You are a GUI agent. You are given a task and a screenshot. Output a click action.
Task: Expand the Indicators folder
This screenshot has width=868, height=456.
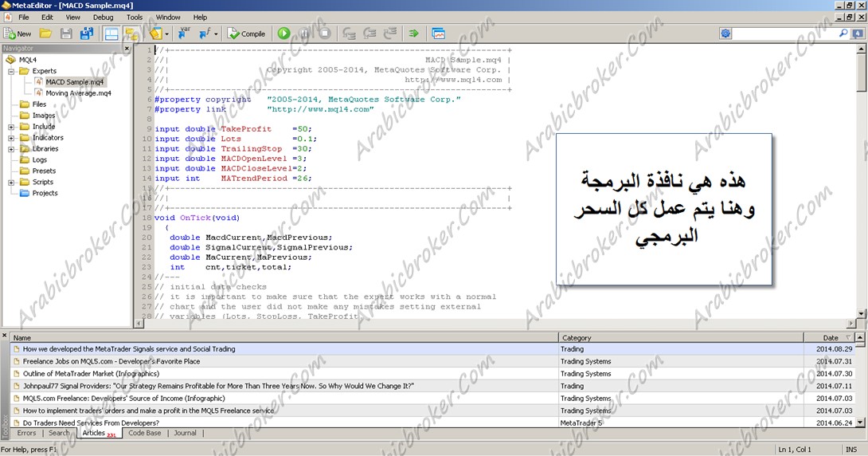11,138
